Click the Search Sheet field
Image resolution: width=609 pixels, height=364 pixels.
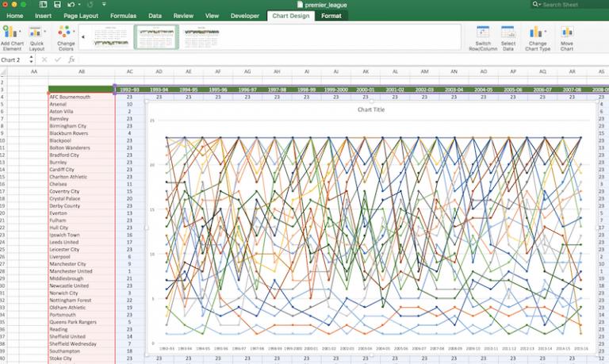(569, 4)
